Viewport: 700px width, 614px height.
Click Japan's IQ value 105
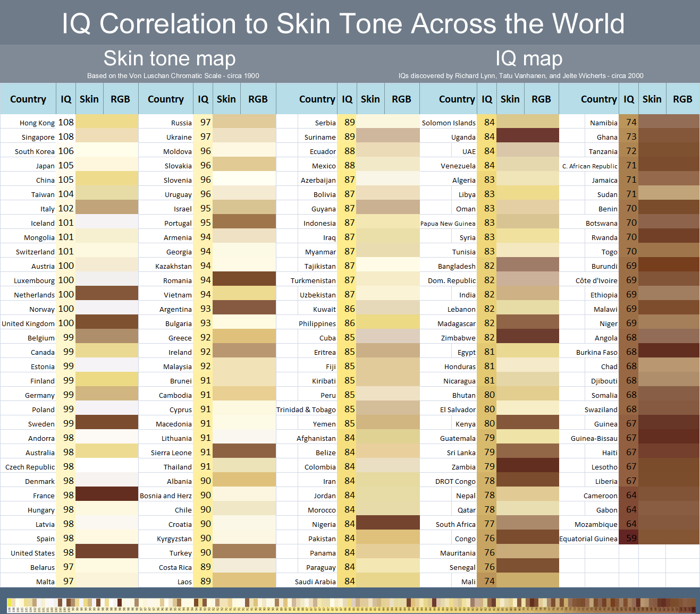(x=66, y=165)
